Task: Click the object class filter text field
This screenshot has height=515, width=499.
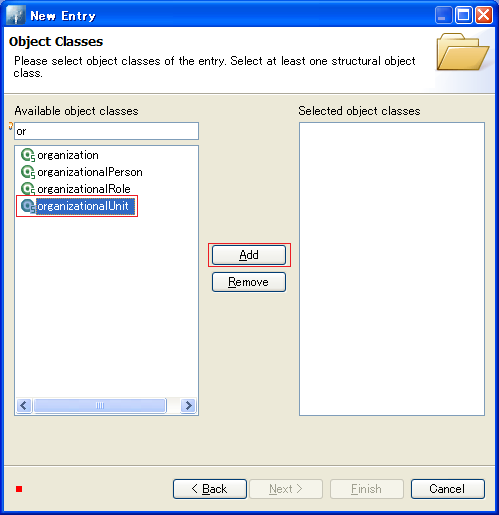Action: click(107, 131)
